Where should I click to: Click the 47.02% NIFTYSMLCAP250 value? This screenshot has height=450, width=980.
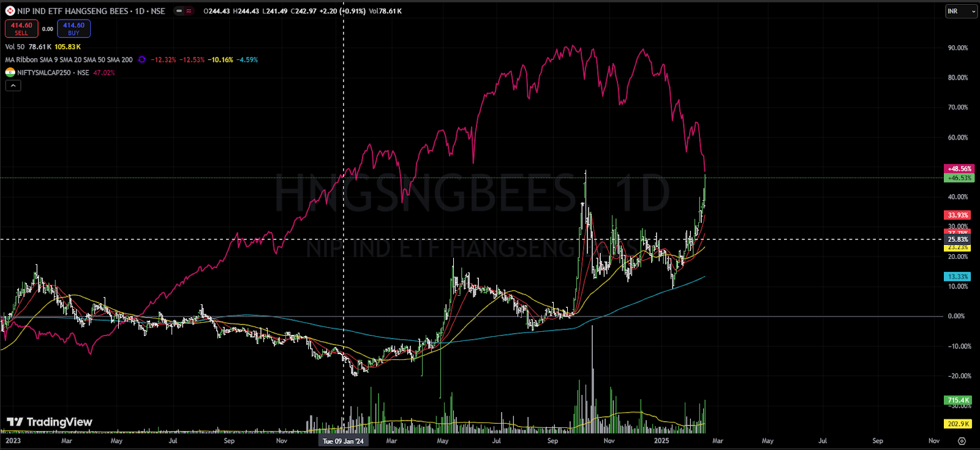(x=104, y=73)
